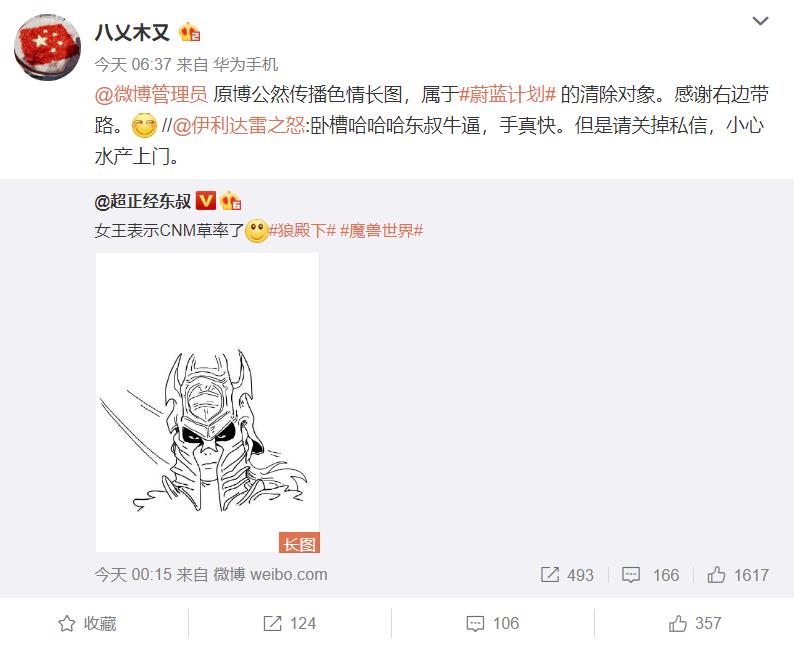The image size is (794, 646).
Task: Click the crown membership badge beside 八乂木又
Action: (x=189, y=33)
